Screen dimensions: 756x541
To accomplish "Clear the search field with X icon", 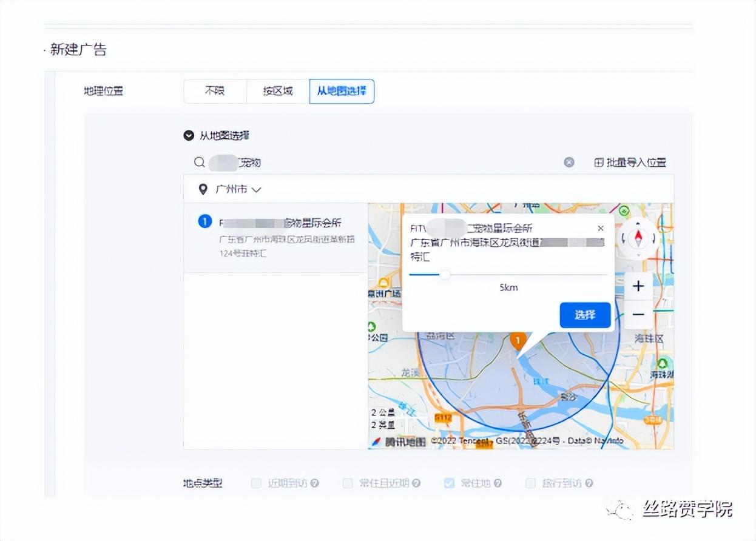I will point(569,162).
